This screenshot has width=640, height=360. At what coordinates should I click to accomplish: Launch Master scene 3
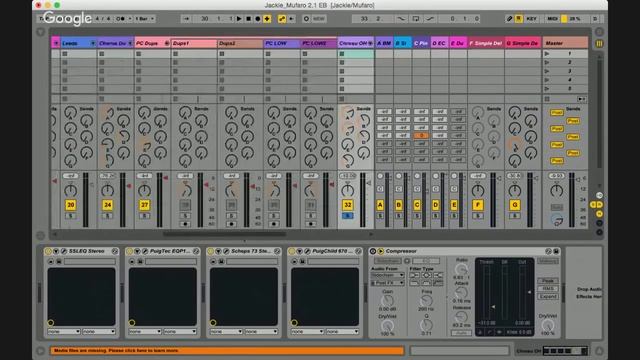[x=547, y=71]
